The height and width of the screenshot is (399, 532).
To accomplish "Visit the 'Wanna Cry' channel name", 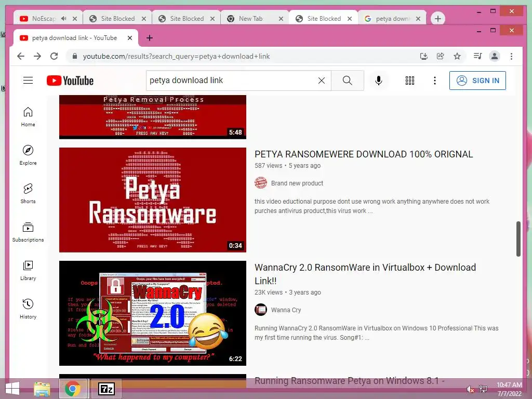I will [x=286, y=310].
